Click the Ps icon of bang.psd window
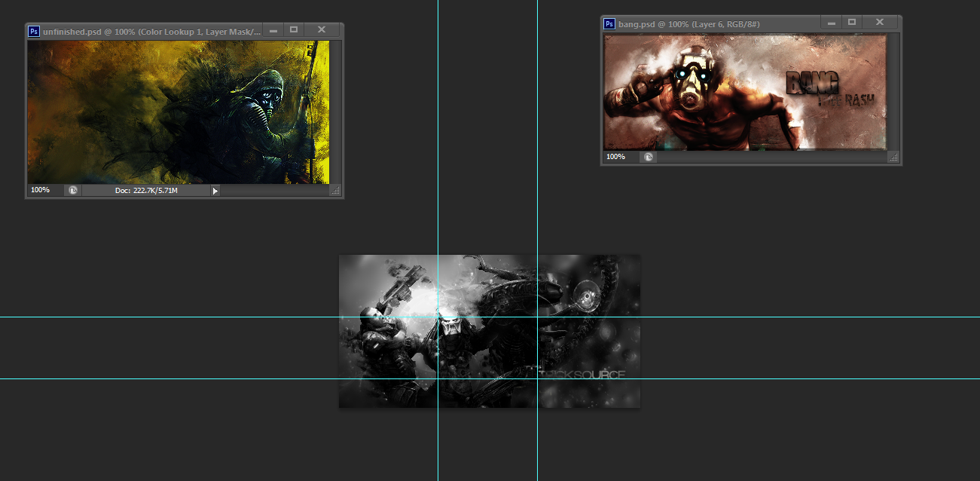 (609, 24)
